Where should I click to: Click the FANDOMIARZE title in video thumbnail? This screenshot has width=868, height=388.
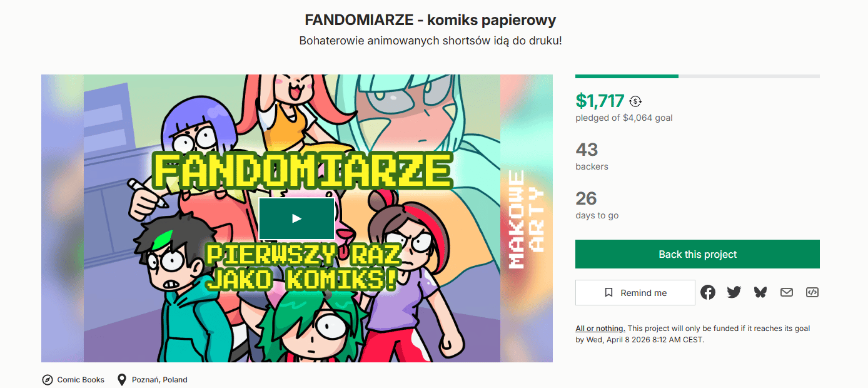[303, 170]
